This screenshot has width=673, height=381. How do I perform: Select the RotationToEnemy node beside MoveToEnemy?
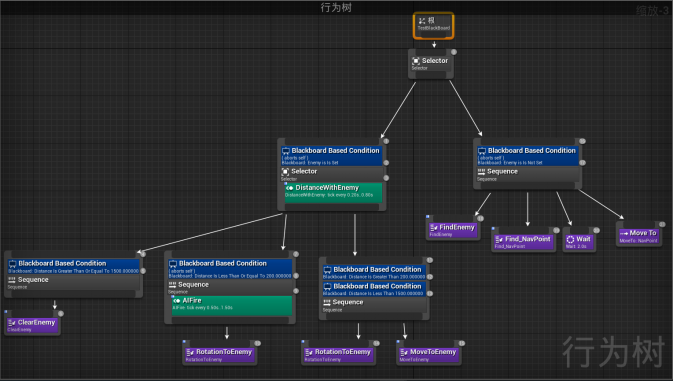pos(338,354)
